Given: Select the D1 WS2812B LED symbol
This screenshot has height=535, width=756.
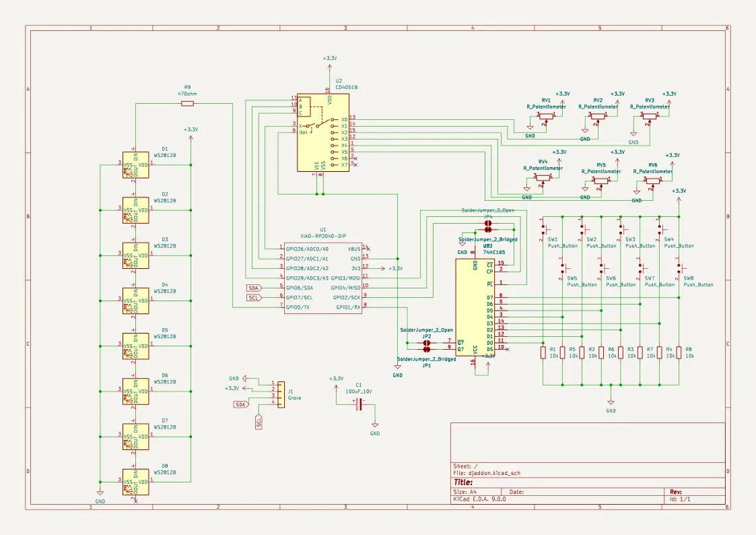Looking at the screenshot, I should coord(135,165).
